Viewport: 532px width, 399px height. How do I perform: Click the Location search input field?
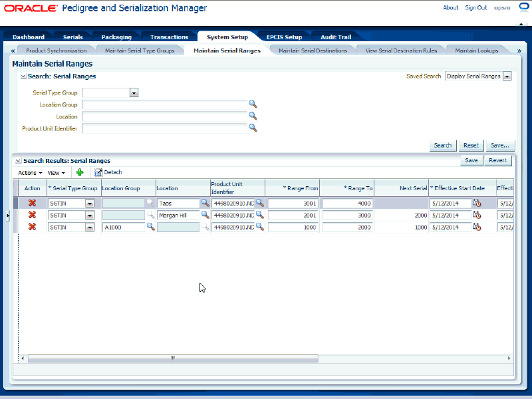(x=164, y=117)
